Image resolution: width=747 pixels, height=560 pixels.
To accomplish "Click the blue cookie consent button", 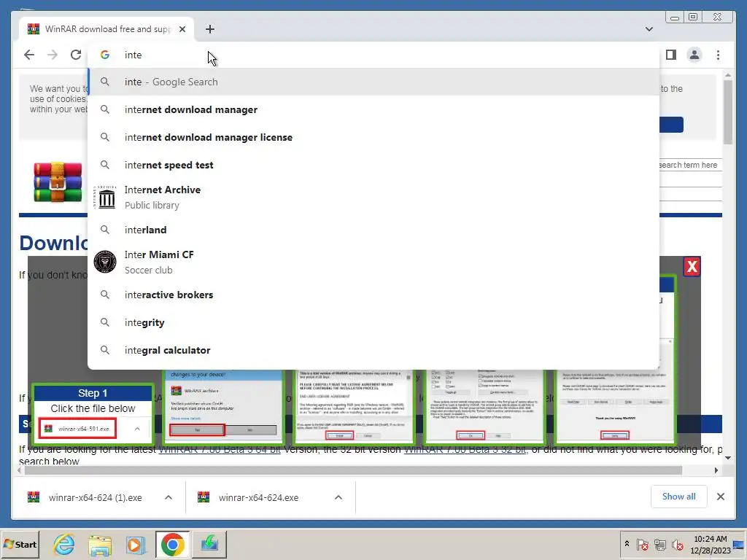I will [x=672, y=125].
